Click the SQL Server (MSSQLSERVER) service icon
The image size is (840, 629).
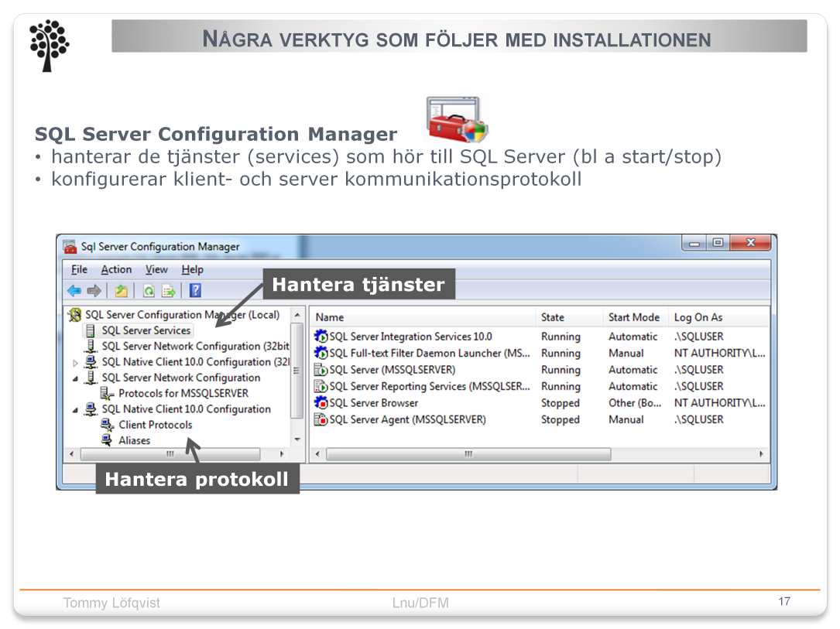[321, 369]
